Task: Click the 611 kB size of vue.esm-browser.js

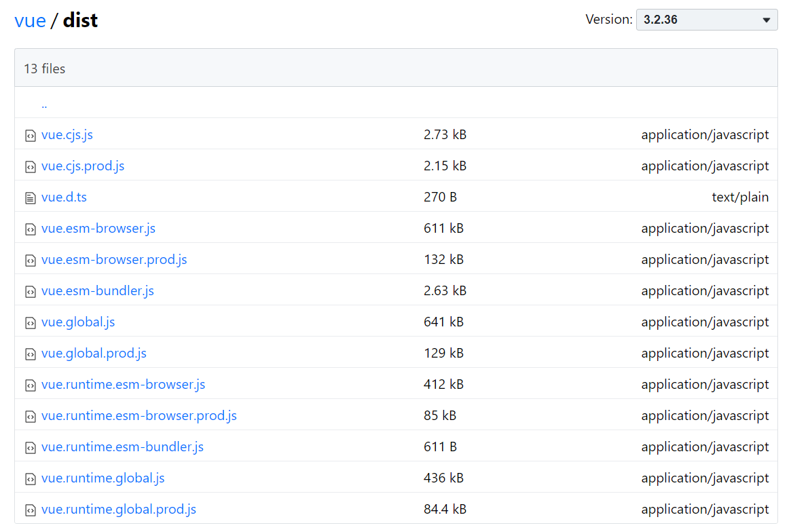Action: click(x=443, y=229)
